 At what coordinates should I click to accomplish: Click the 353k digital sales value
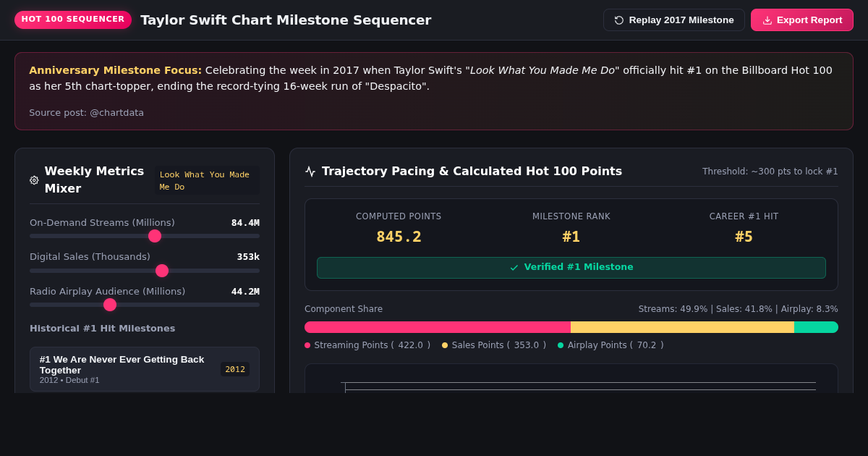tap(248, 257)
